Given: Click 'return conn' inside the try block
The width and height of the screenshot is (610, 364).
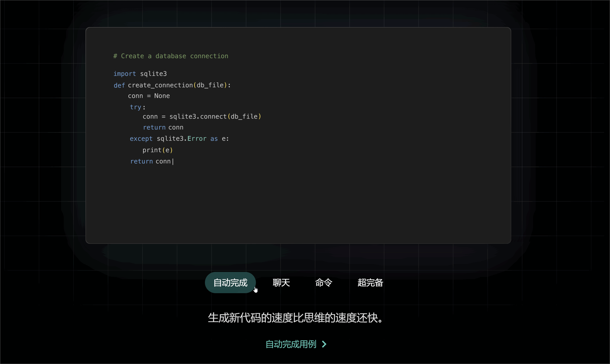Looking at the screenshot, I should pyautogui.click(x=163, y=128).
